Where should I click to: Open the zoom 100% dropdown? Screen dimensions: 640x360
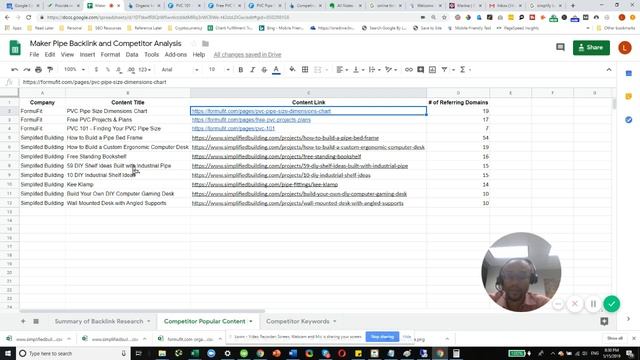(75, 70)
